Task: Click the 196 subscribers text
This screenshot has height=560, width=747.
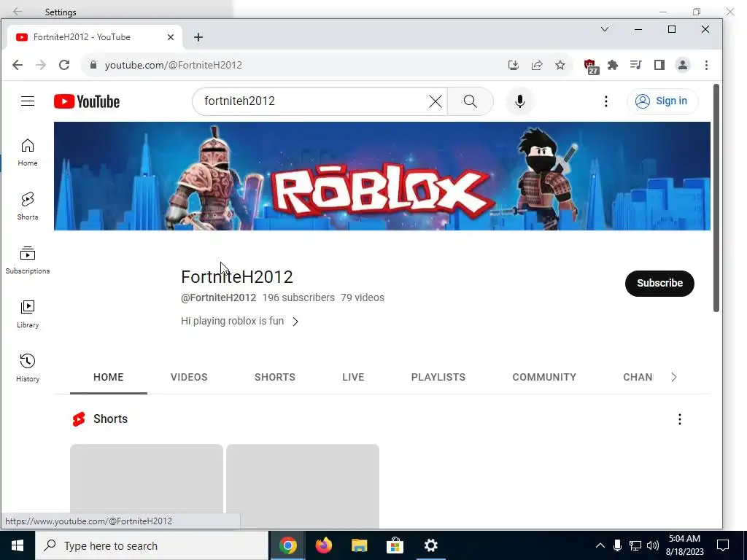Action: click(298, 297)
